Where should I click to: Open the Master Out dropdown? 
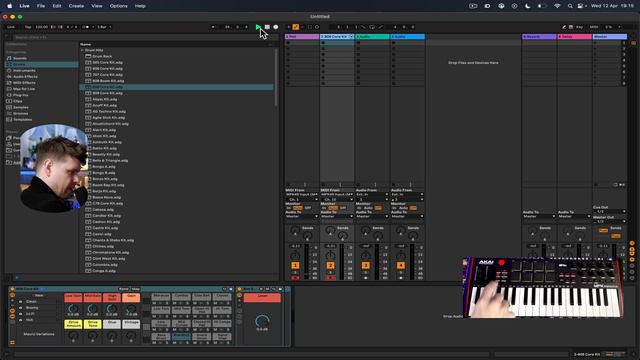[609, 221]
